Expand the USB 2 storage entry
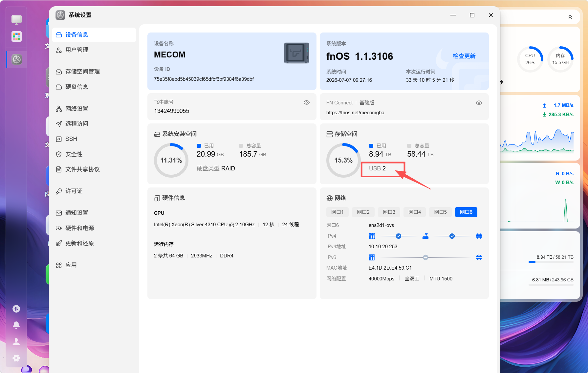This screenshot has width=588, height=373. click(377, 168)
